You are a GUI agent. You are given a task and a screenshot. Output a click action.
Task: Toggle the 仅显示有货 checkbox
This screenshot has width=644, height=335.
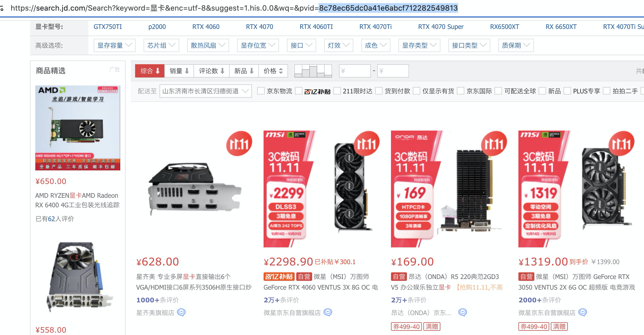coord(417,91)
